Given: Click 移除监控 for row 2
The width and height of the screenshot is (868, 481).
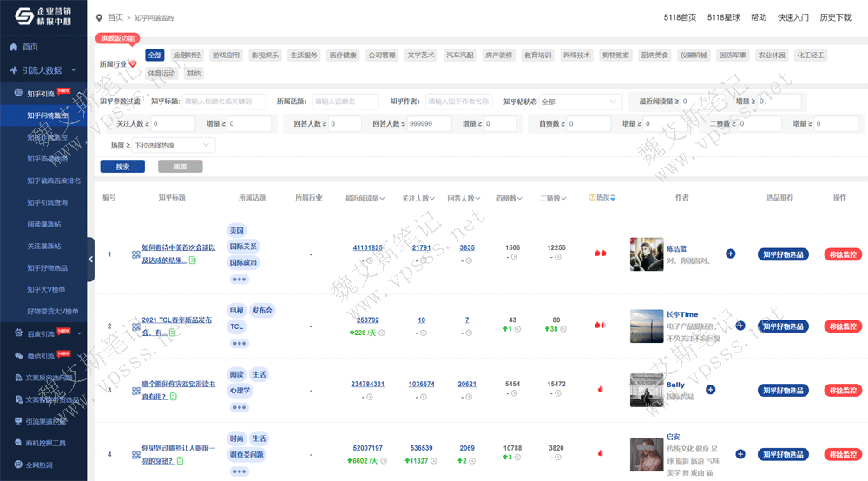Looking at the screenshot, I should point(842,326).
